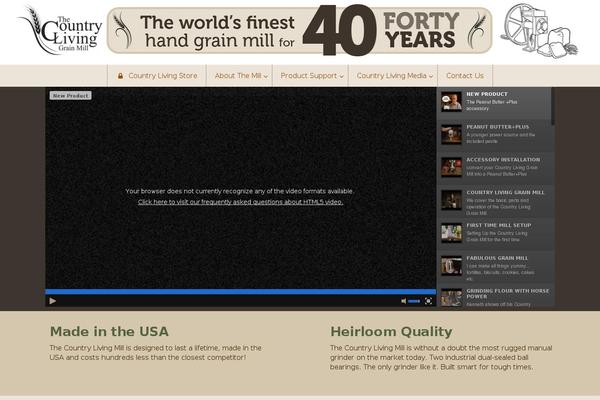Click the Made in the USA heading

(x=109, y=331)
